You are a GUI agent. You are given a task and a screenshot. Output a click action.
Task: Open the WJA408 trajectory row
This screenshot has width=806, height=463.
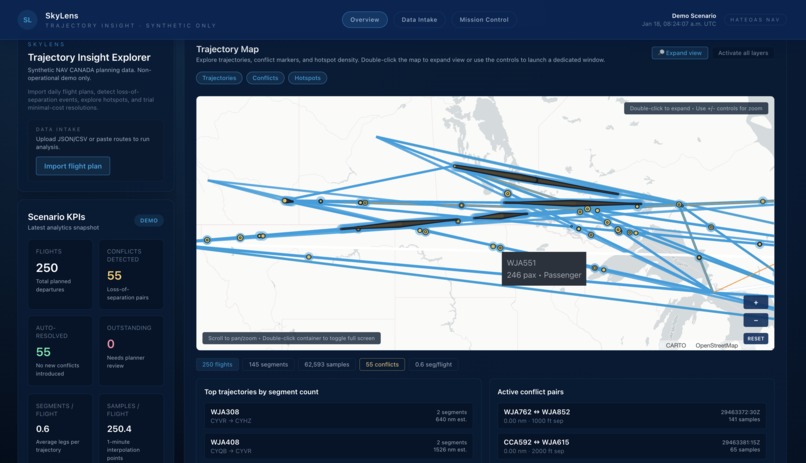click(x=338, y=446)
